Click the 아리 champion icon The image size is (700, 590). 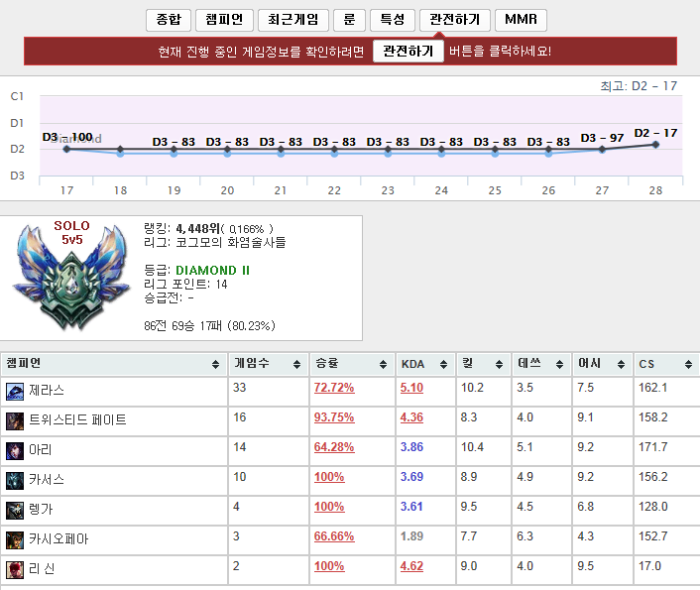(15, 451)
